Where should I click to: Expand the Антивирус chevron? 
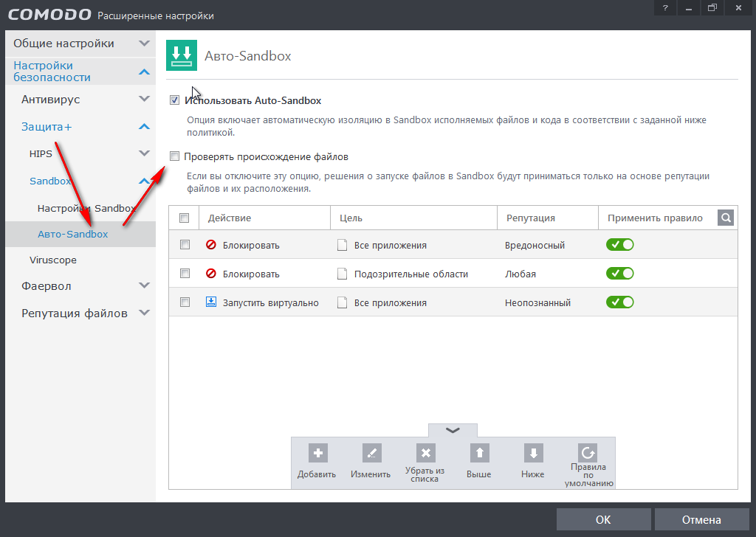(144, 99)
